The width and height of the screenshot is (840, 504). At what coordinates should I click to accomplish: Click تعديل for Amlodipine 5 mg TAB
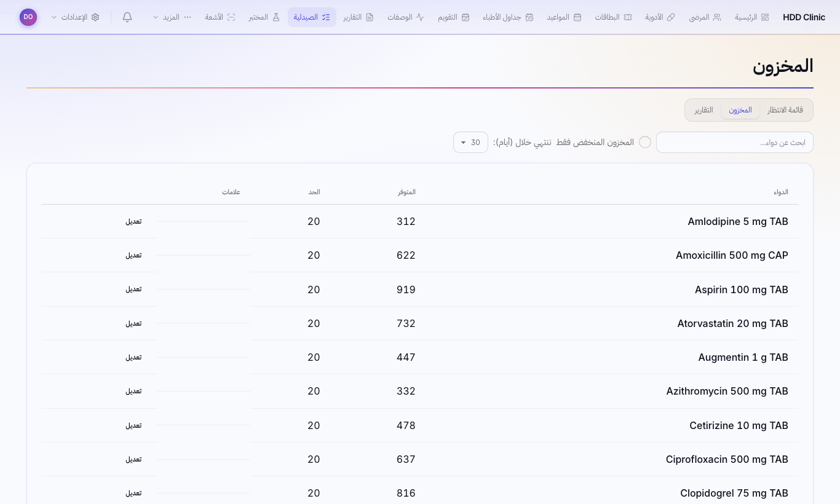point(134,221)
